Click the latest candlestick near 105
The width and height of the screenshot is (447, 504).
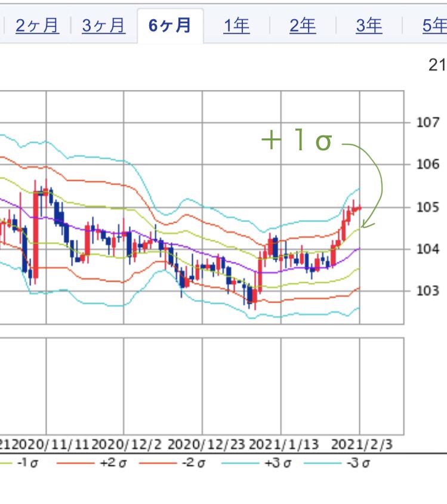tap(359, 209)
